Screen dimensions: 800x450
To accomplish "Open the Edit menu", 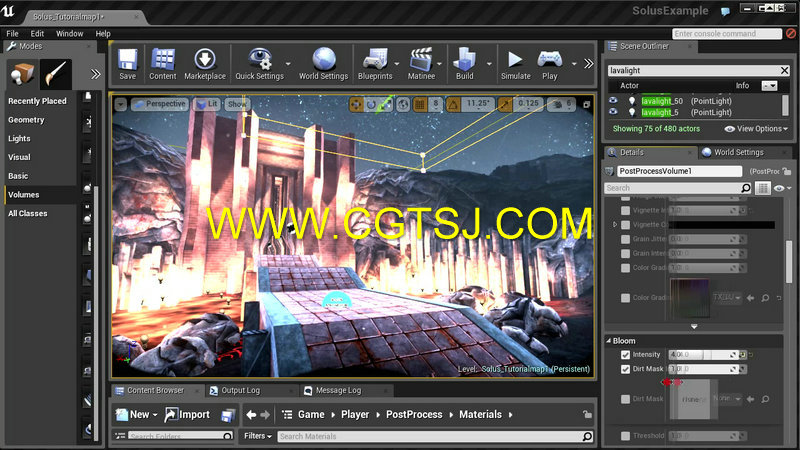I will (37, 34).
